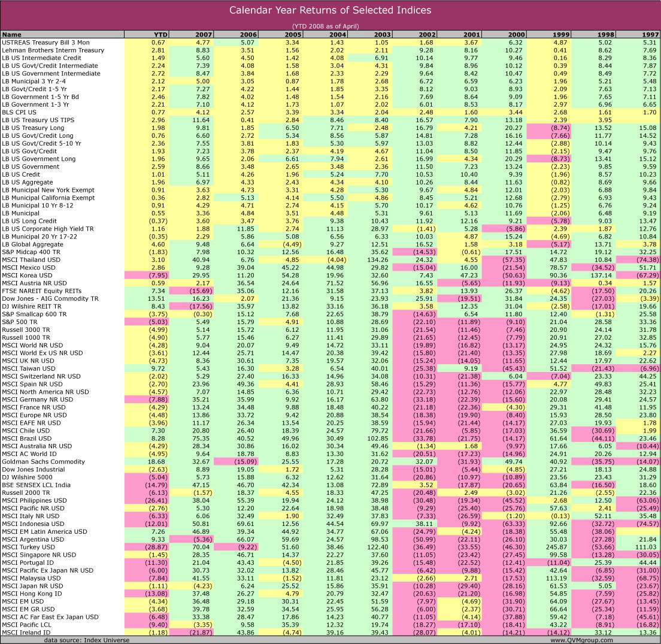The height and width of the screenshot is (644, 661).
Task: Select the MSCI Korea USD row name
Action: pos(28,276)
